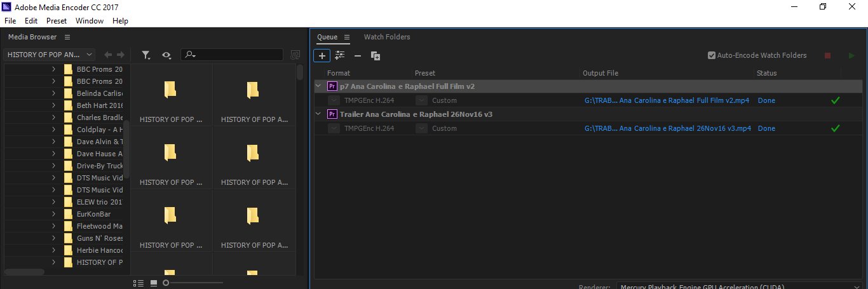Open the Media Browser panel menu icon

[x=67, y=37]
